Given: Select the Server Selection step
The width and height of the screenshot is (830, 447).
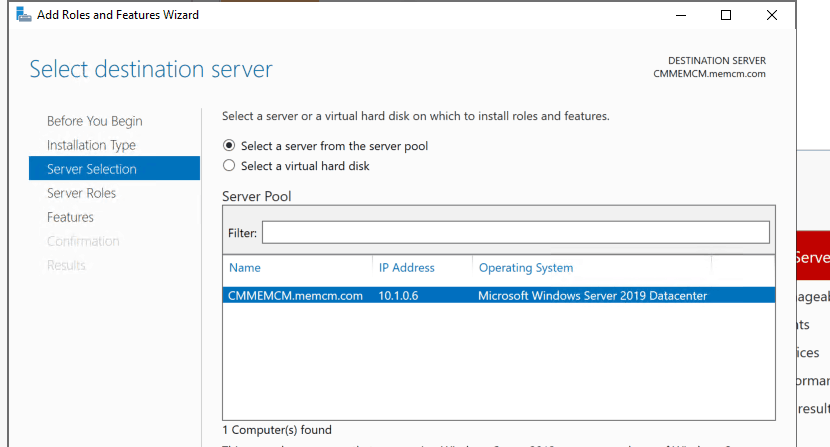Looking at the screenshot, I should pyautogui.click(x=114, y=168).
